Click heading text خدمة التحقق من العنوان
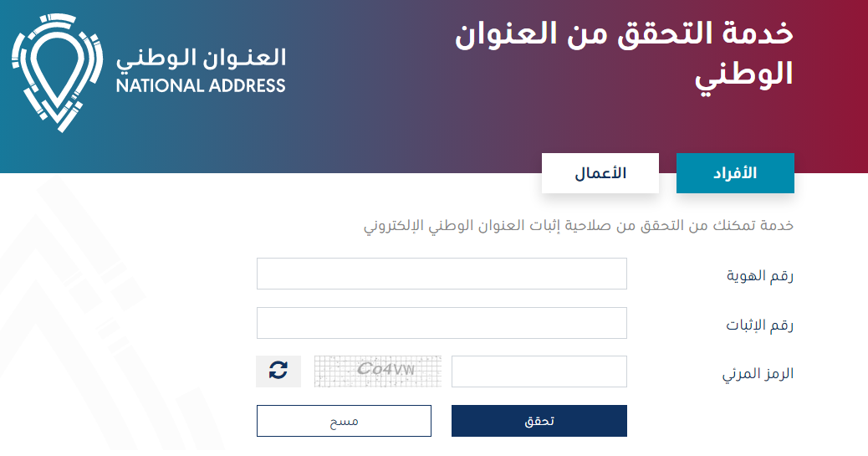The height and width of the screenshot is (456, 868). 624,33
